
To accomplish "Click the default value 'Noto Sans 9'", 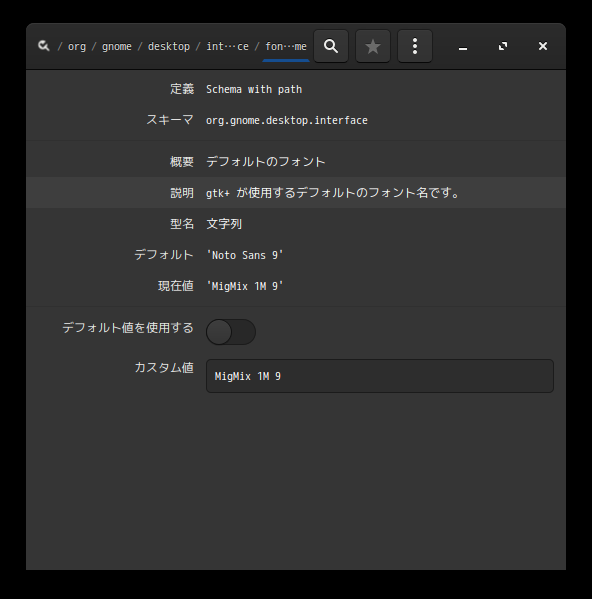I will coord(245,255).
